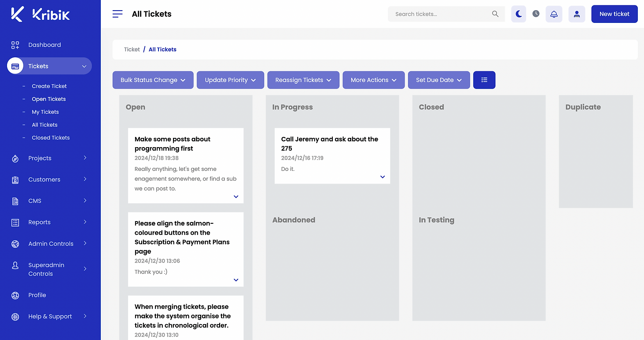The width and height of the screenshot is (644, 340).
Task: Expand the Customers submenu arrow
Action: coord(85,179)
